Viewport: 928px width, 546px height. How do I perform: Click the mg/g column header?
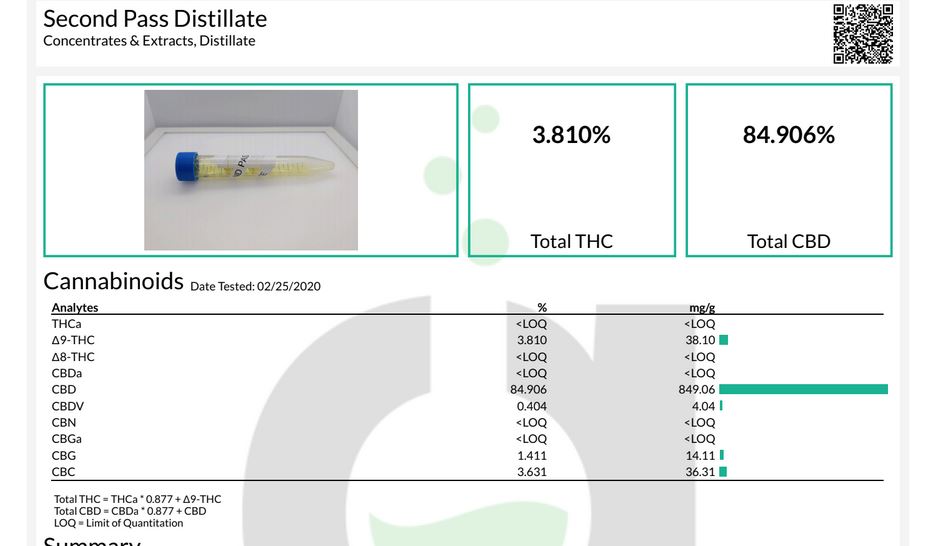pyautogui.click(x=702, y=308)
